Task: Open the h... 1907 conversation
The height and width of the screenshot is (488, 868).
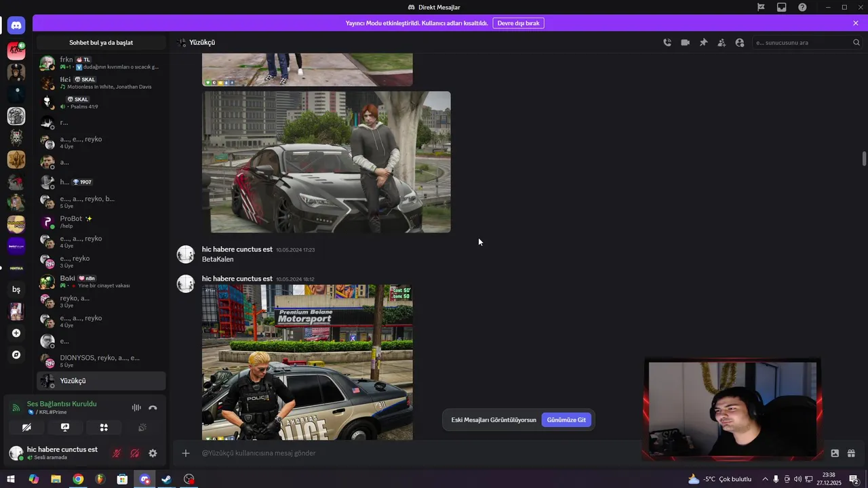Action: (x=101, y=182)
